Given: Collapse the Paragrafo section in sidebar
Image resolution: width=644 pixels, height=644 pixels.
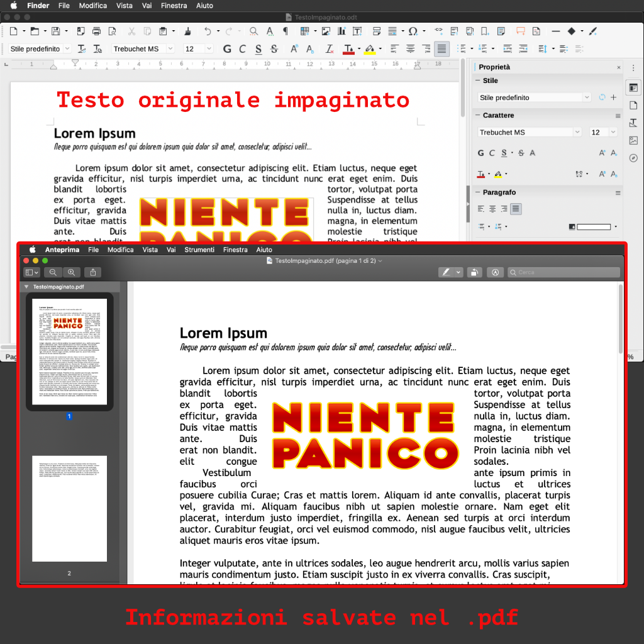Looking at the screenshot, I should pos(478,192).
